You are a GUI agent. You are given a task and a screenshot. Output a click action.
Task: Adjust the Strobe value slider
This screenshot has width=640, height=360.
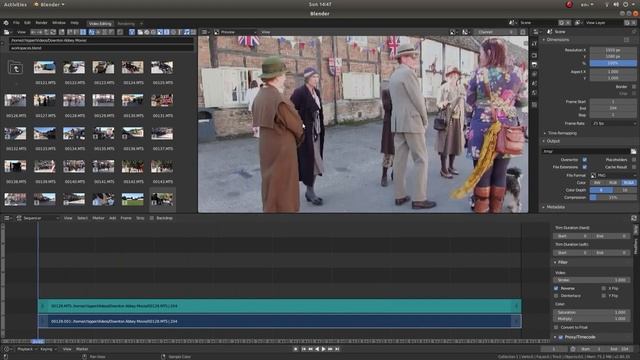click(x=591, y=280)
